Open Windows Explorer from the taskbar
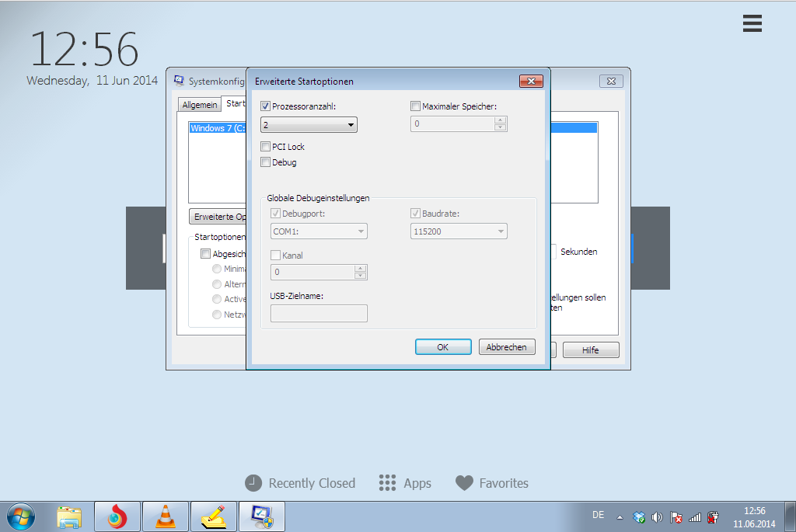 (x=69, y=516)
